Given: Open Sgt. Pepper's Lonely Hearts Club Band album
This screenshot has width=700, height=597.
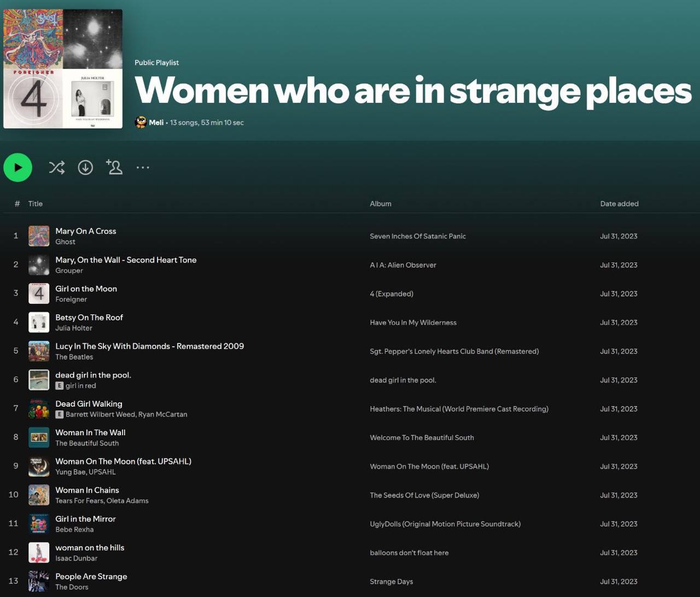Looking at the screenshot, I should (454, 352).
